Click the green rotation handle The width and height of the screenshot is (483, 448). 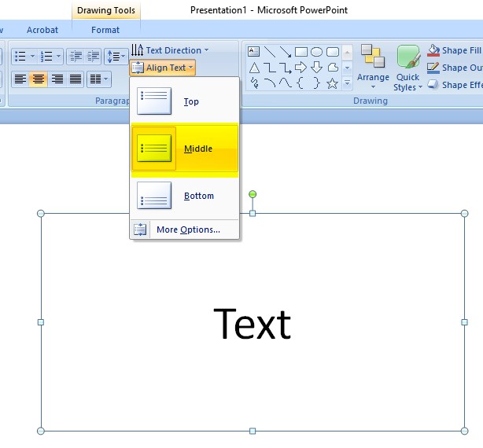tap(253, 194)
